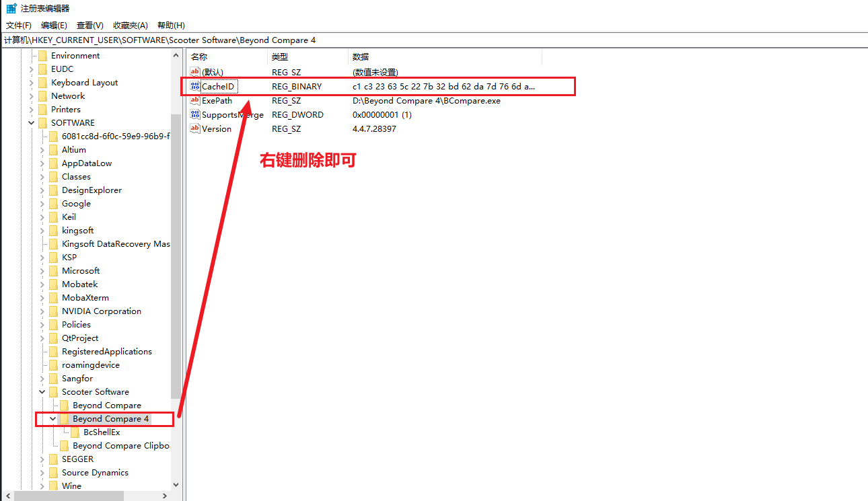Select the Beyond Compare Clipboard key
This screenshot has height=501, width=868.
pyautogui.click(x=121, y=446)
